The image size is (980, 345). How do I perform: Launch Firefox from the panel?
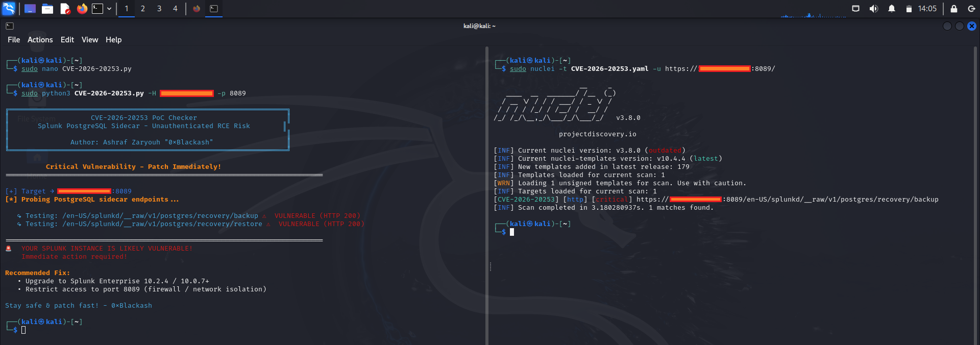(x=82, y=9)
